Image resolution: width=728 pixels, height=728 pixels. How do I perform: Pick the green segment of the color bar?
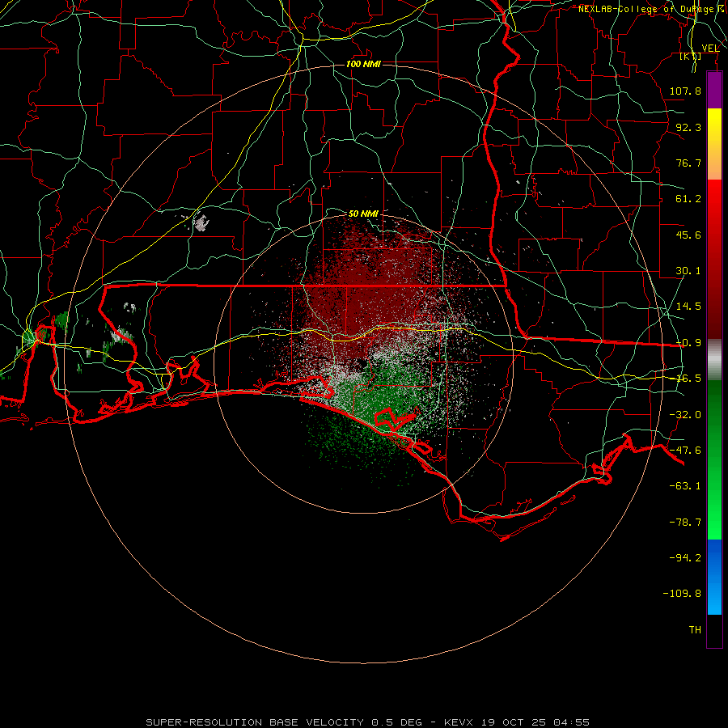point(714,460)
